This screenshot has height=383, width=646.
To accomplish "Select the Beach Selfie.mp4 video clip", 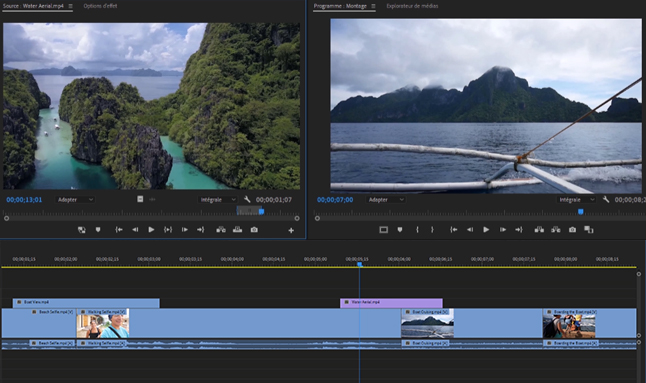I will [x=39, y=323].
